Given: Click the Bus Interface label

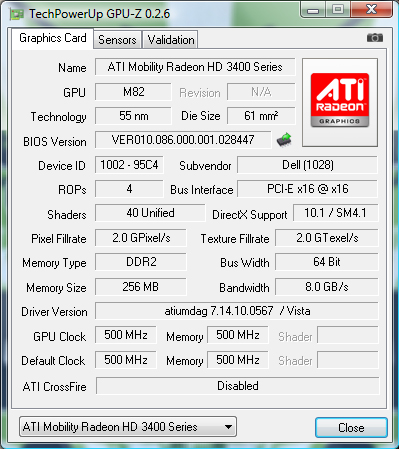Looking at the screenshot, I should tap(202, 190).
